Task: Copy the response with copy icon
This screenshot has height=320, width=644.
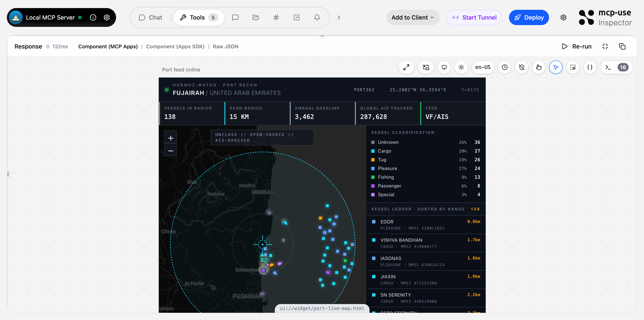Action: point(622,46)
